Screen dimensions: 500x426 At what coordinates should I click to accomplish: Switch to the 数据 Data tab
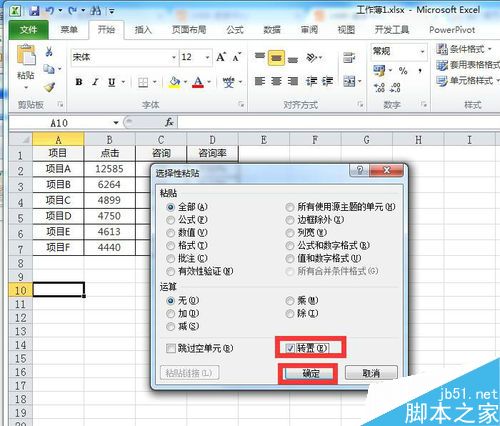272,30
